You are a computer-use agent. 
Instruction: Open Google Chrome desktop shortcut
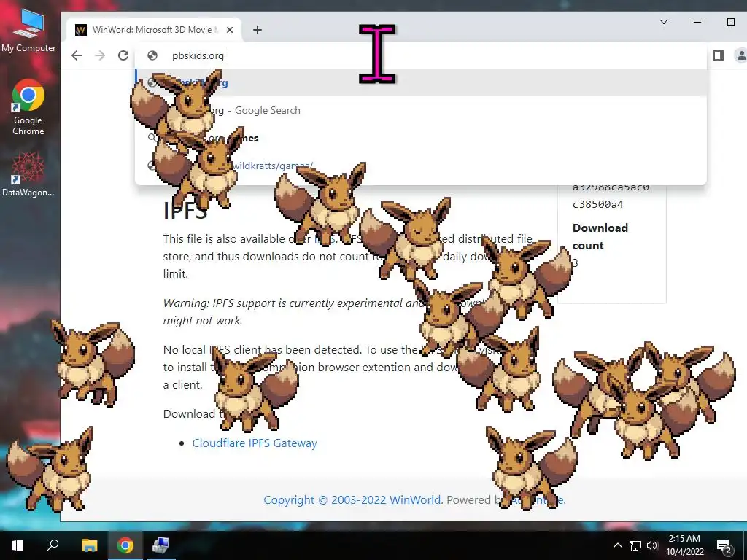pyautogui.click(x=28, y=108)
